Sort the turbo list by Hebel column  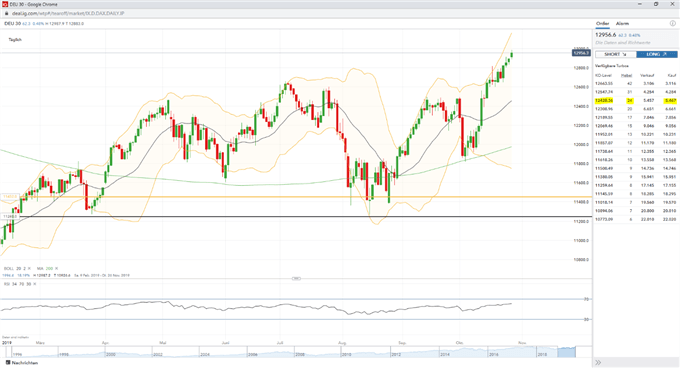627,75
